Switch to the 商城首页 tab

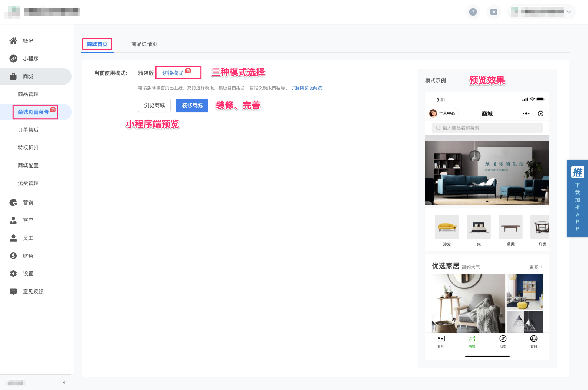click(97, 44)
